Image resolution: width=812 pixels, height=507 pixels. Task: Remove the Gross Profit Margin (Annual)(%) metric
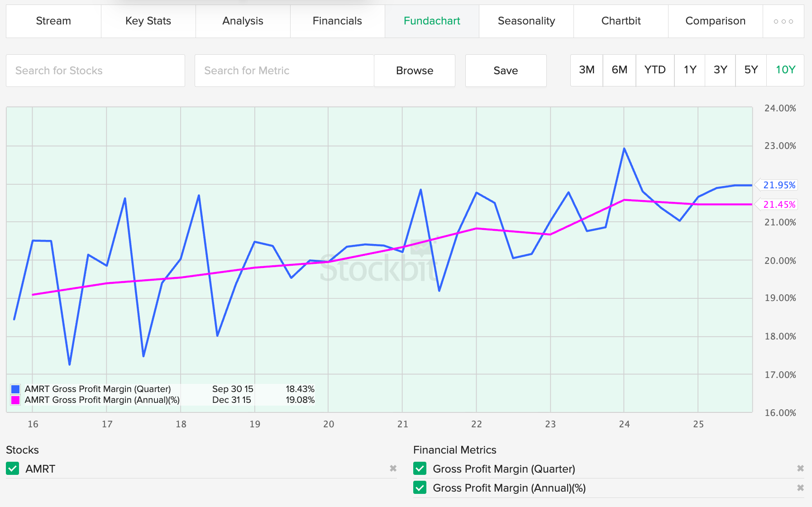point(800,488)
